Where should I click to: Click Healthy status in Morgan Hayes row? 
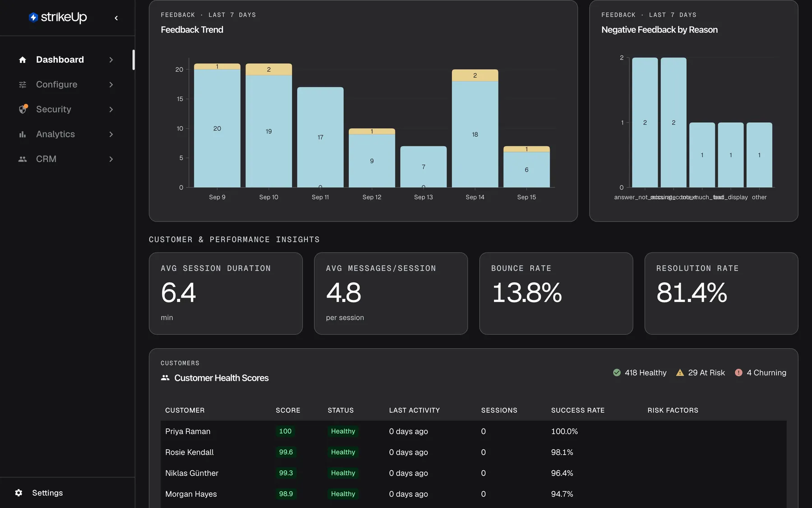343,494
